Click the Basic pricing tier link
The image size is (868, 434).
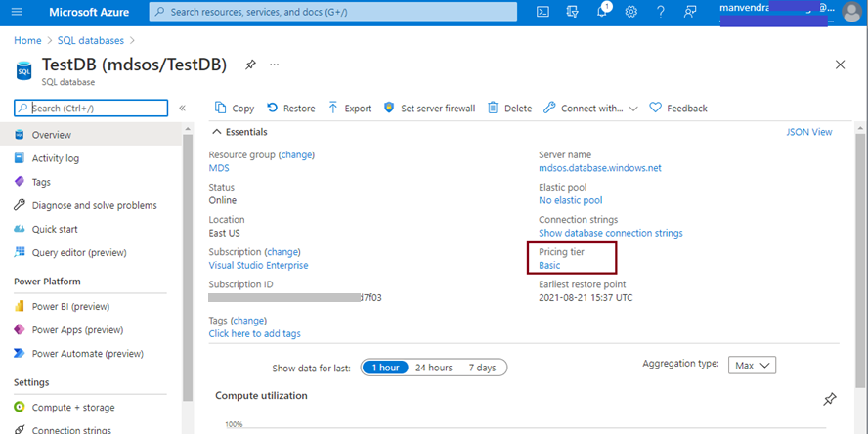coord(549,265)
